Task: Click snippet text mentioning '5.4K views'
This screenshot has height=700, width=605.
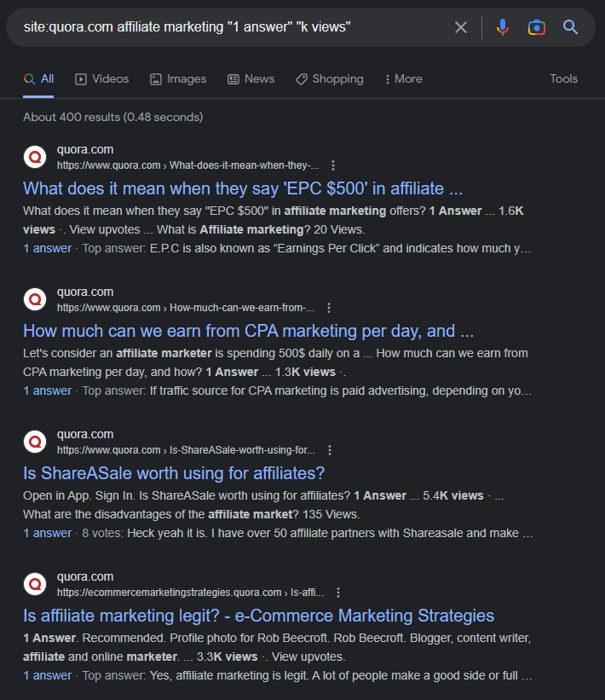Action: tap(263, 506)
